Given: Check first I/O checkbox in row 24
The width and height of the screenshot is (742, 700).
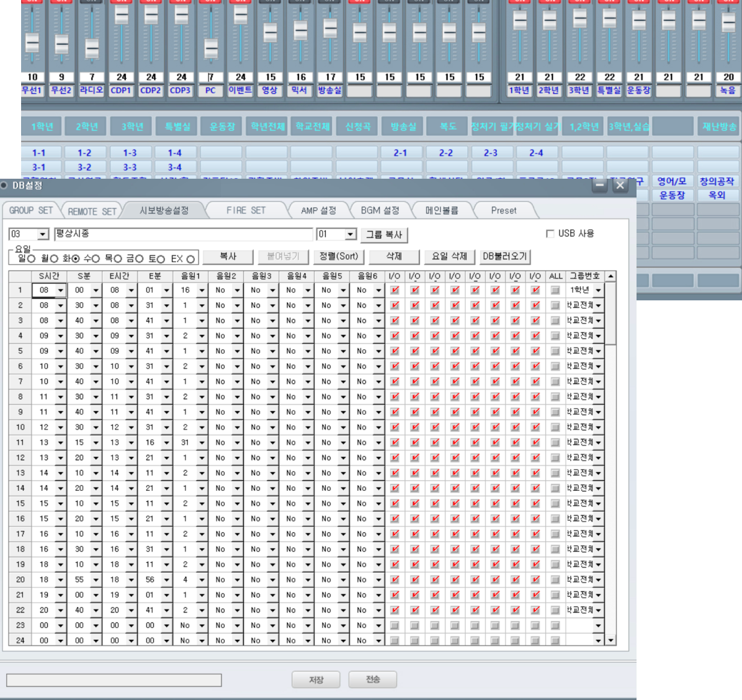Looking at the screenshot, I should pos(394,641).
